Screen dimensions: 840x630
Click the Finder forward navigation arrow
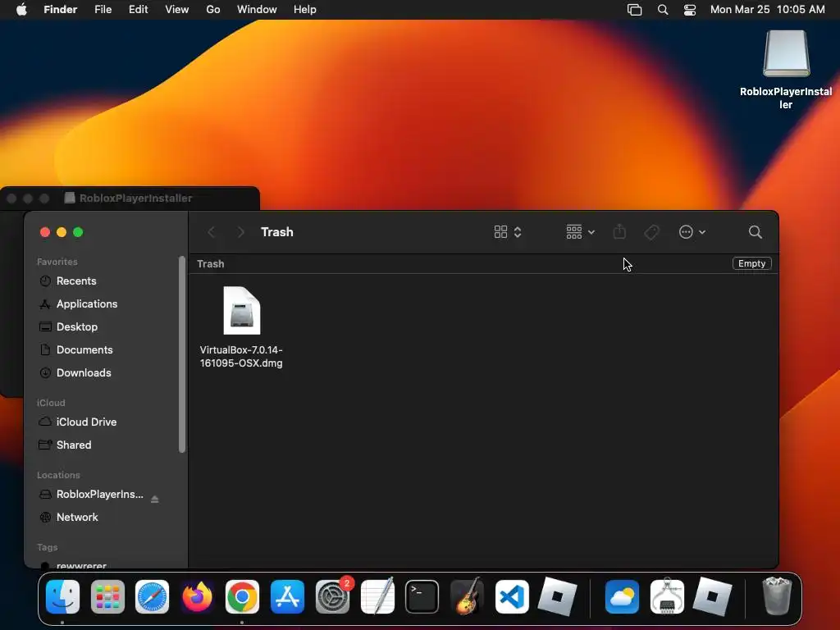tap(241, 232)
